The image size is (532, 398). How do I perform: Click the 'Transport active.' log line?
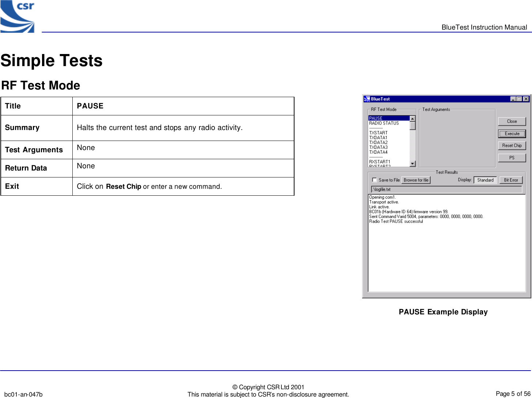[x=384, y=202]
